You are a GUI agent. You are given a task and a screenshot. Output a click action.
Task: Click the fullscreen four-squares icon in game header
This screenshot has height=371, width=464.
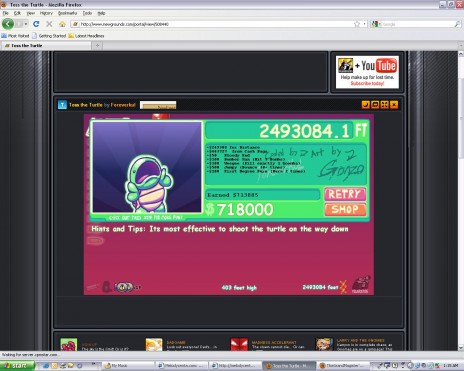(x=384, y=105)
